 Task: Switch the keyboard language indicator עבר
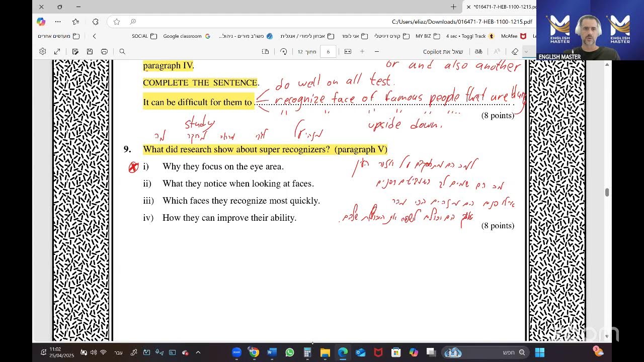click(x=119, y=352)
